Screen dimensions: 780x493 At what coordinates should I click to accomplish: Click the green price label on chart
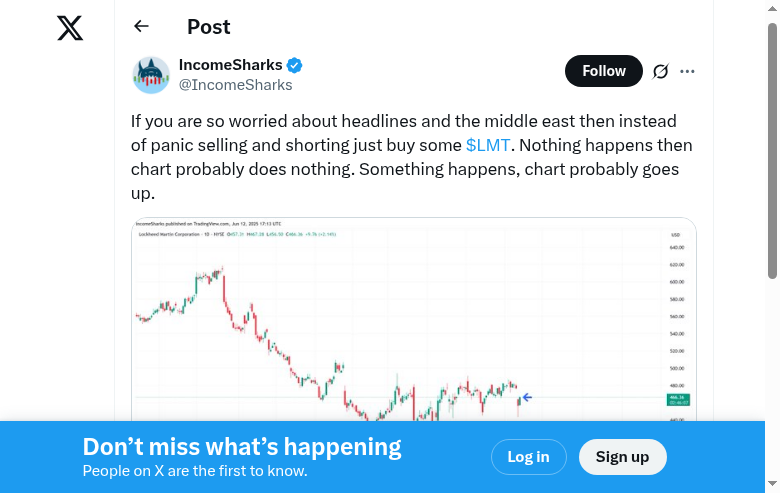pos(677,399)
